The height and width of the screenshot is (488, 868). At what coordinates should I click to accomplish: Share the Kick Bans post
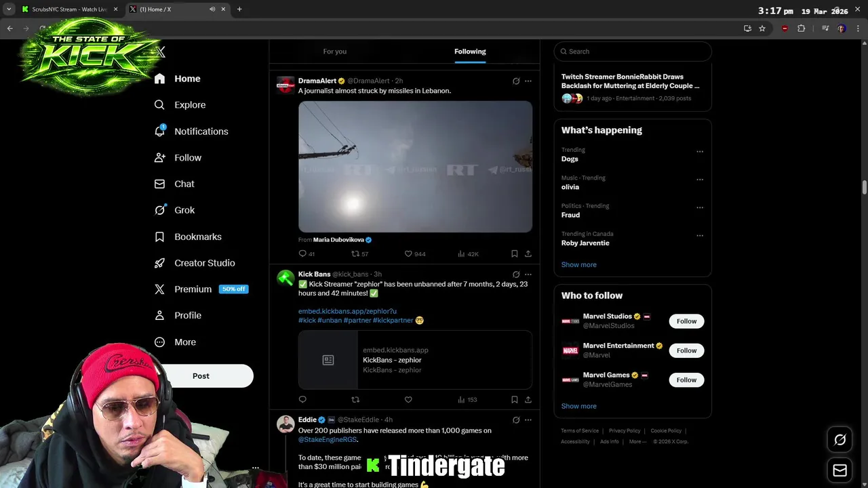pos(528,400)
